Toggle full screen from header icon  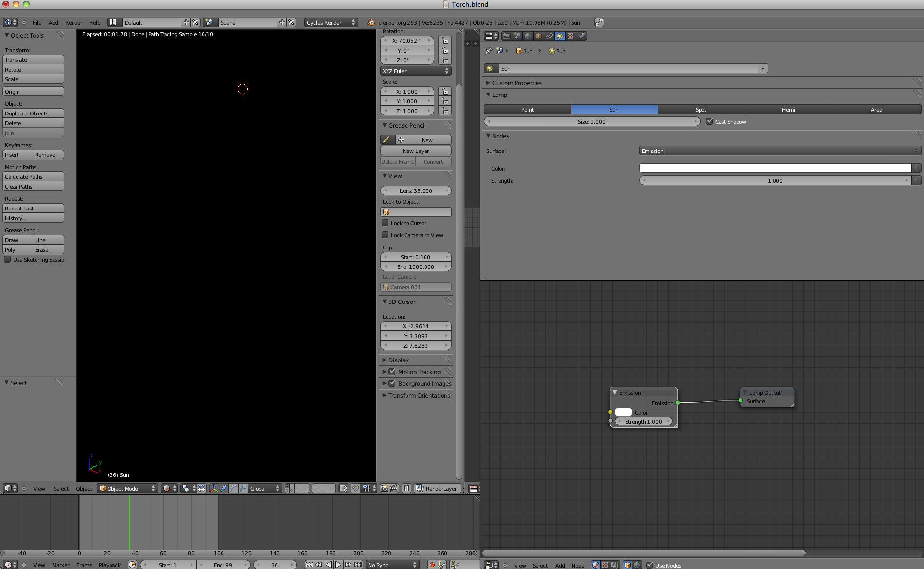tap(599, 22)
